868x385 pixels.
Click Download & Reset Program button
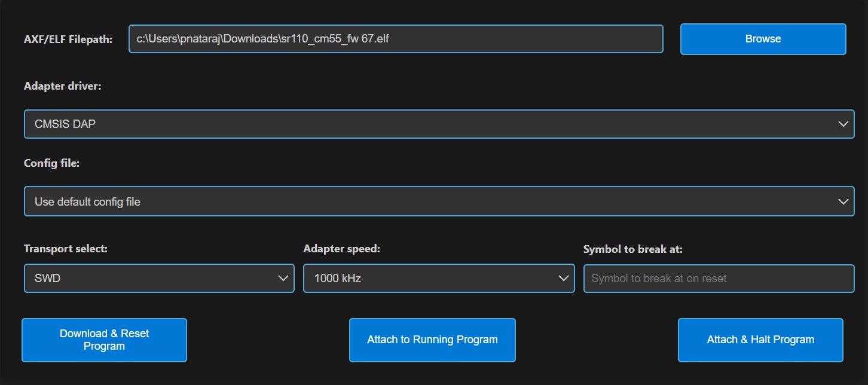point(104,340)
